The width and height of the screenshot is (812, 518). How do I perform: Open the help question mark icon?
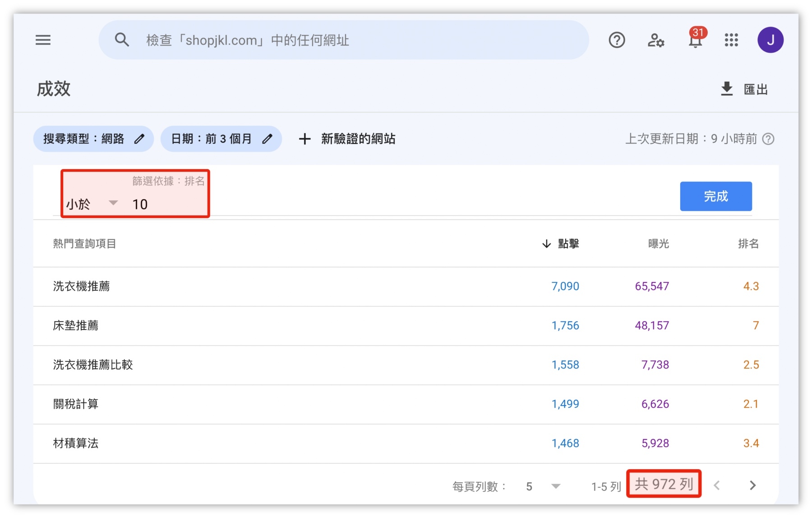[x=616, y=40]
